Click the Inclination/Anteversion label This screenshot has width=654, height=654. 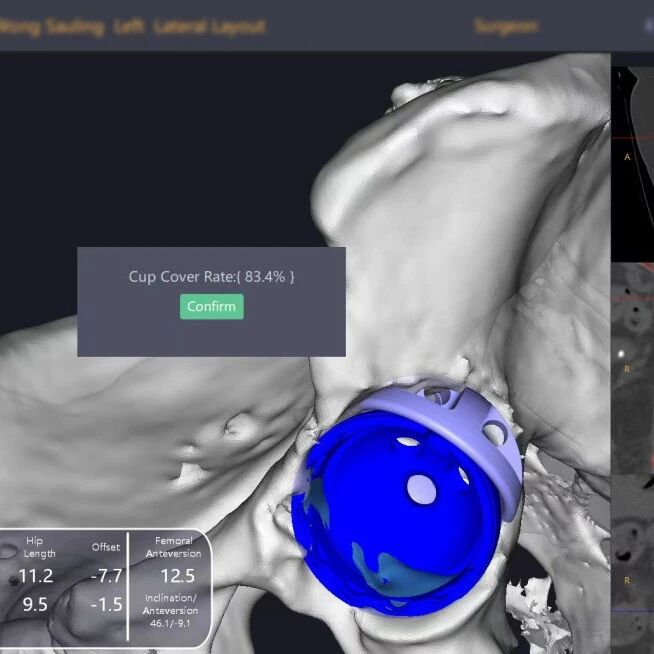170,604
